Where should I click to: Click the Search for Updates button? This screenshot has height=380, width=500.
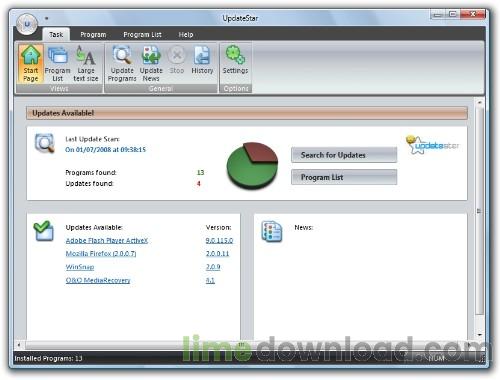pyautogui.click(x=344, y=155)
